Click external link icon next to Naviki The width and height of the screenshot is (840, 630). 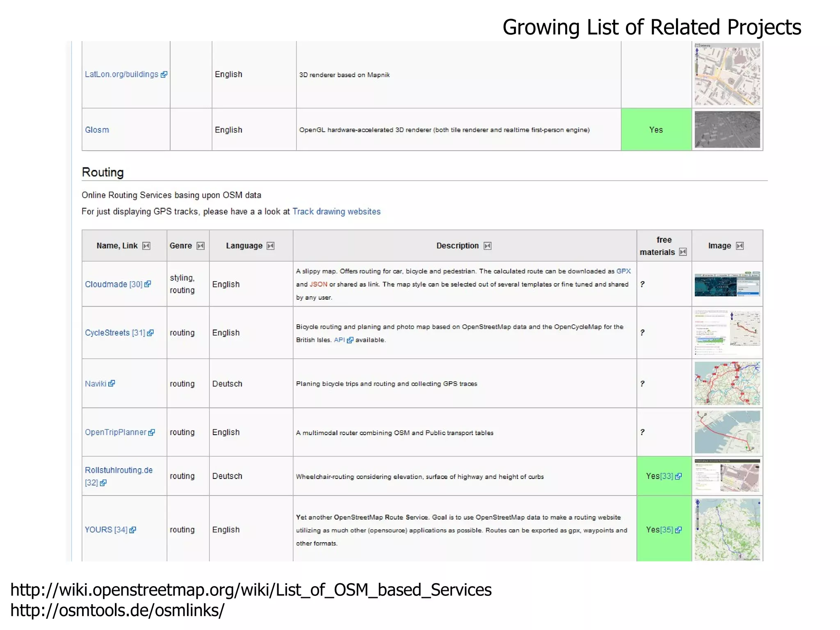[112, 383]
